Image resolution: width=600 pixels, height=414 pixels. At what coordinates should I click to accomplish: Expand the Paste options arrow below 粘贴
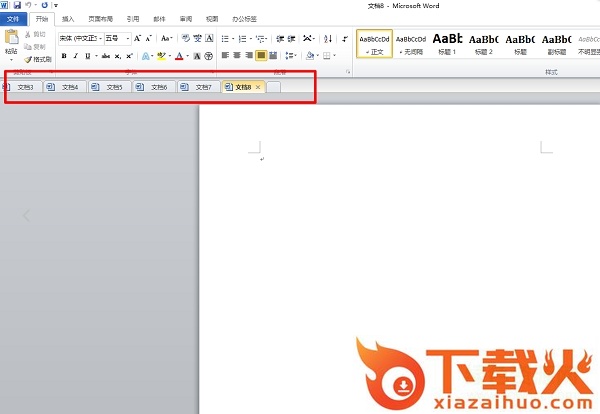[11, 60]
